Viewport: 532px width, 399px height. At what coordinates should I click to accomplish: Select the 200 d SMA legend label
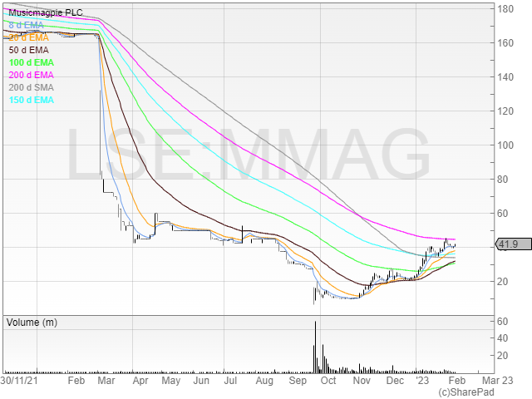pos(32,87)
